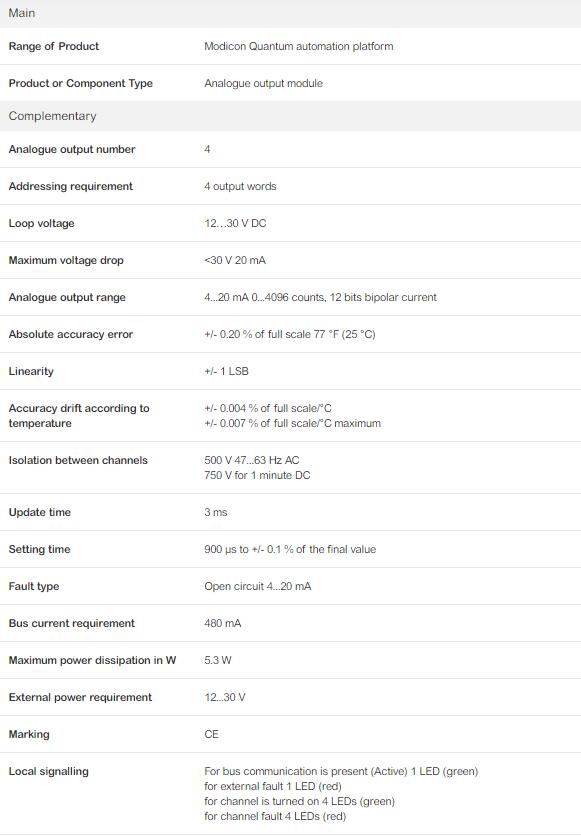The width and height of the screenshot is (581, 837).
Task: Select the Range of Product label
Action: pyautogui.click(x=54, y=46)
